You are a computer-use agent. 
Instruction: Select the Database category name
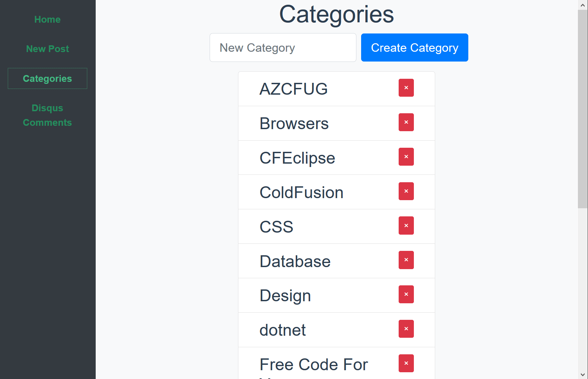point(295,261)
